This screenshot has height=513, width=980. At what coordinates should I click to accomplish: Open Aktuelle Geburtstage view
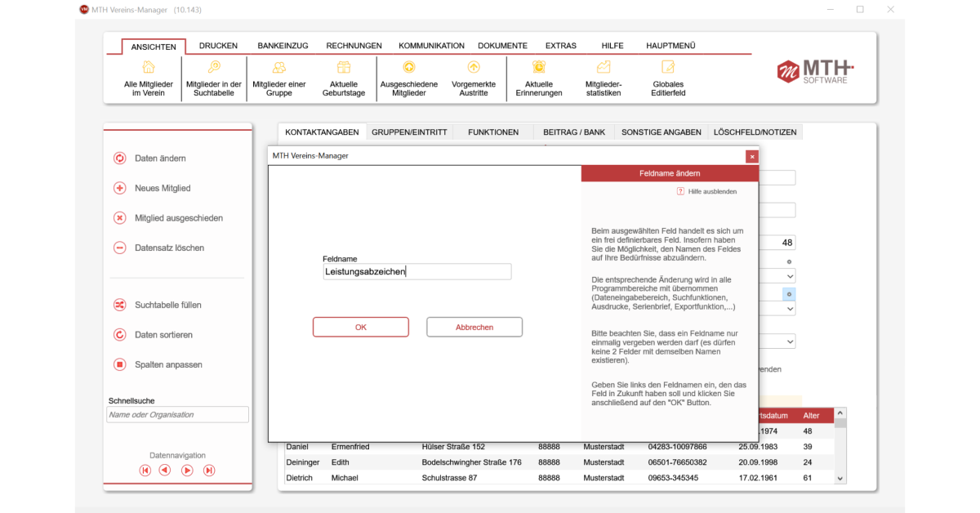(344, 78)
